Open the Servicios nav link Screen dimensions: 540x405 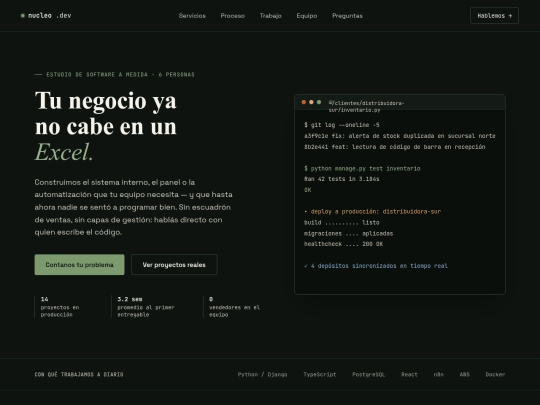pos(192,16)
